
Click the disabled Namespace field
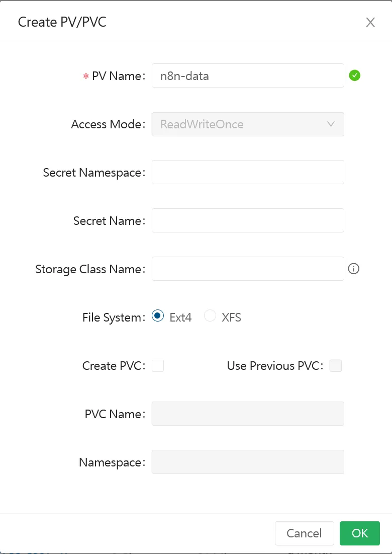(248, 461)
